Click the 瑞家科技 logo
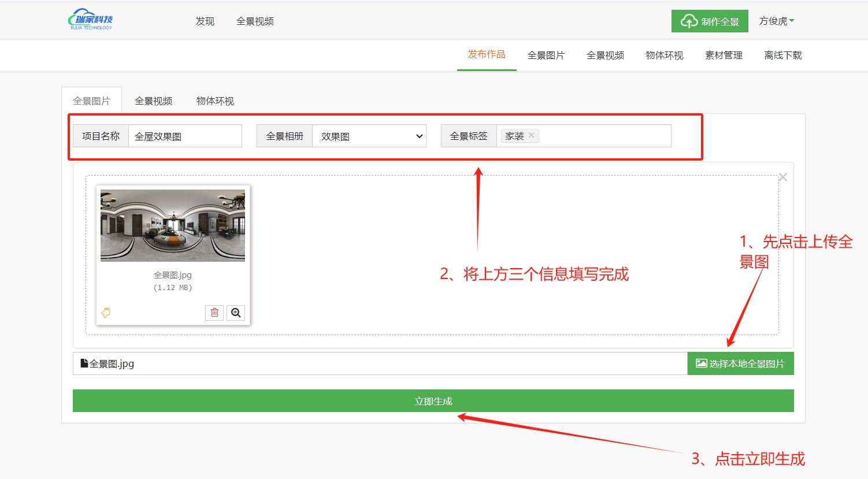 pyautogui.click(x=91, y=20)
